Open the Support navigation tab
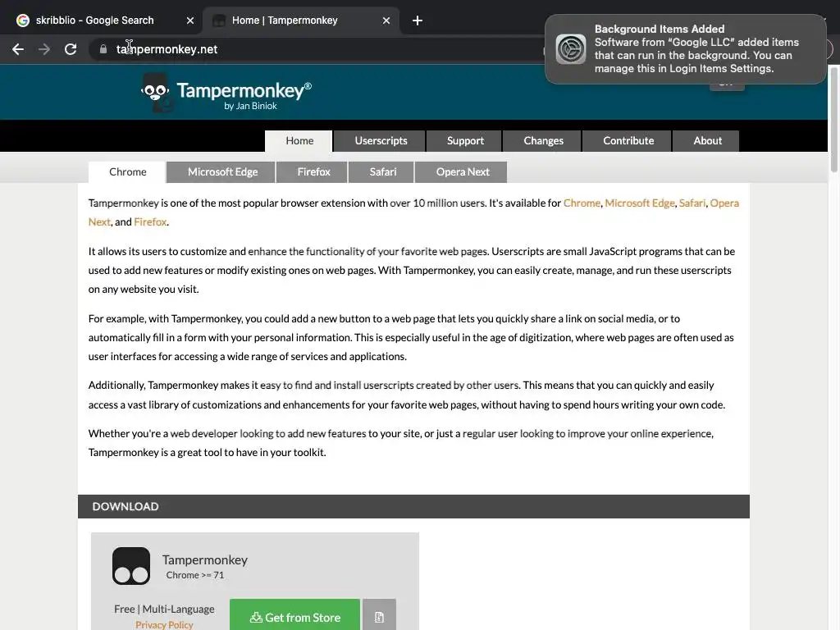 pos(465,141)
